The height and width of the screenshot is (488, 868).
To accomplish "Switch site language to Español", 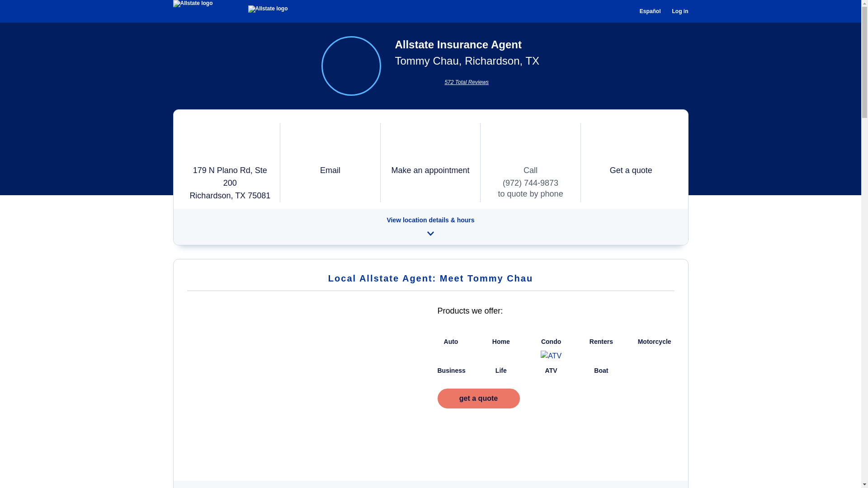I will (650, 11).
